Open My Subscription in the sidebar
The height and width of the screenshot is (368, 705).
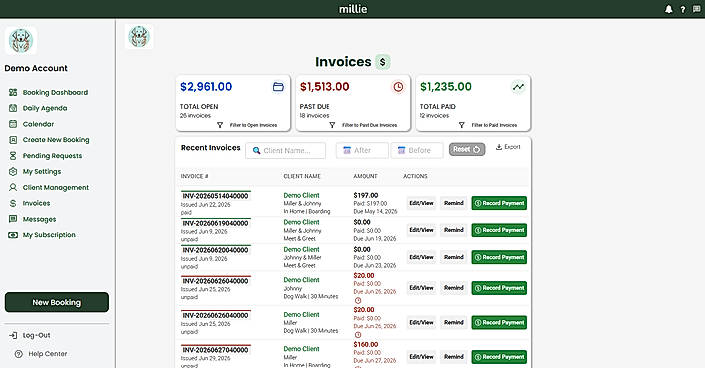point(49,235)
